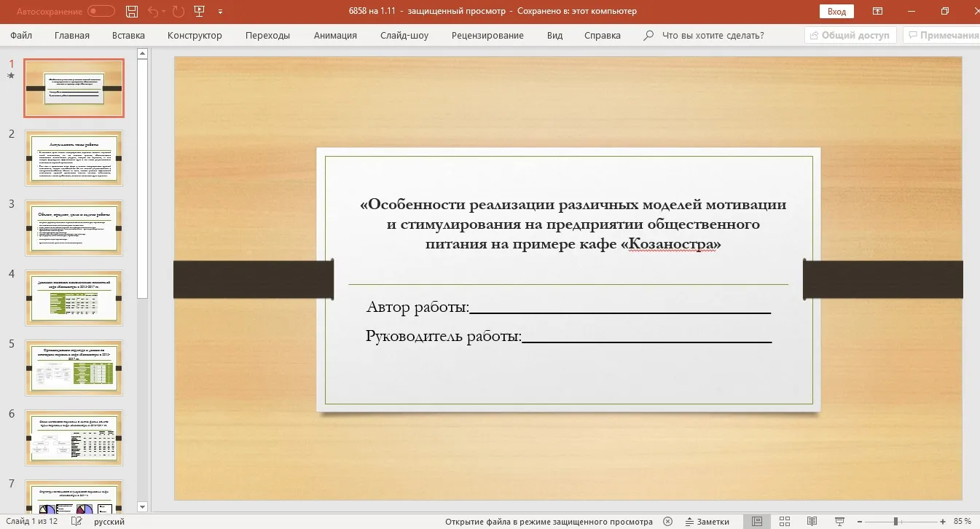This screenshot has height=529, width=980.
Task: Open the Конструктор tab
Action: 195,35
